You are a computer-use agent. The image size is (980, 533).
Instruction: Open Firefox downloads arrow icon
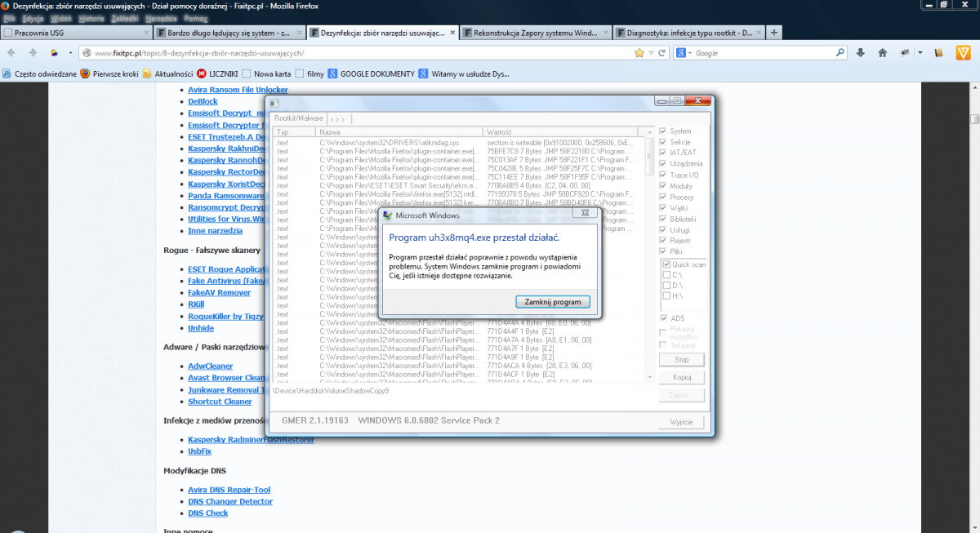(861, 52)
